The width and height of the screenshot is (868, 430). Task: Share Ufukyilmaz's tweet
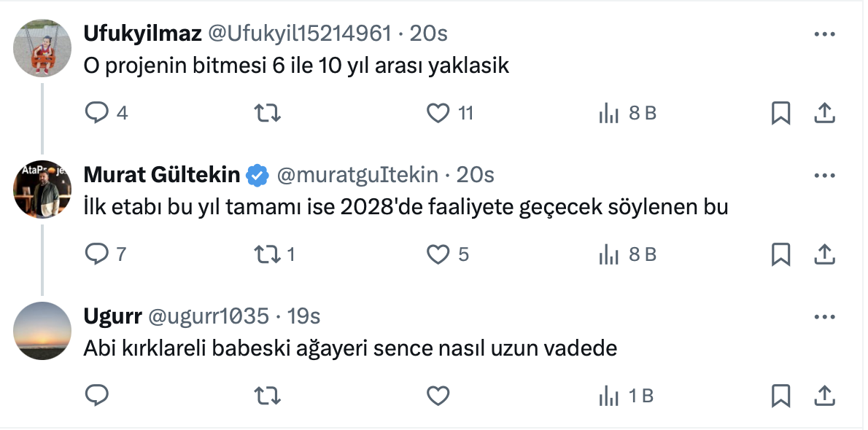824,113
